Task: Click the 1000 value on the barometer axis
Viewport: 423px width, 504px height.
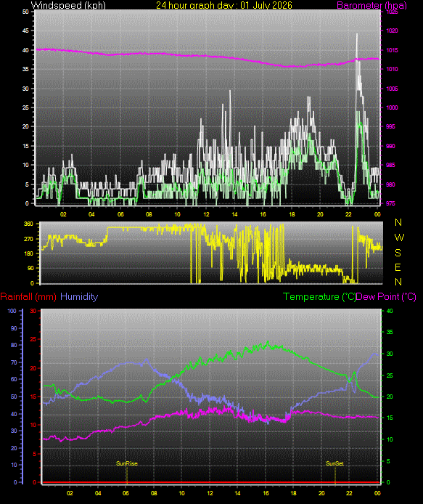Action: pyautogui.click(x=392, y=107)
